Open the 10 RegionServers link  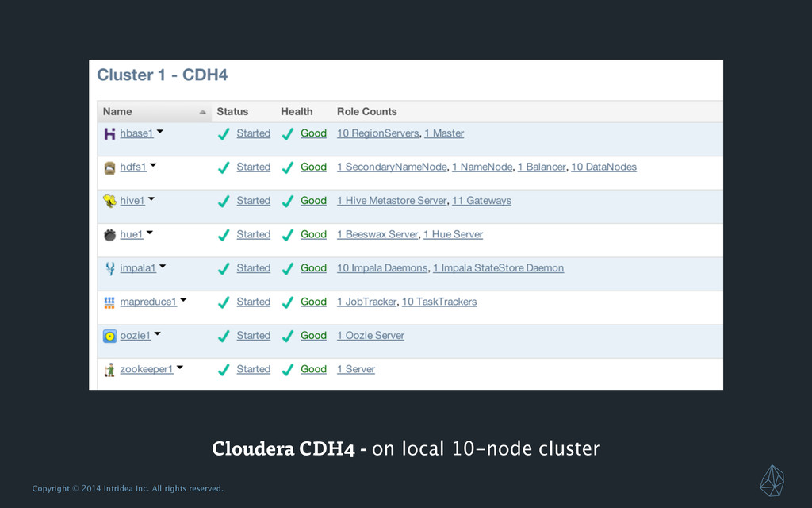click(378, 133)
